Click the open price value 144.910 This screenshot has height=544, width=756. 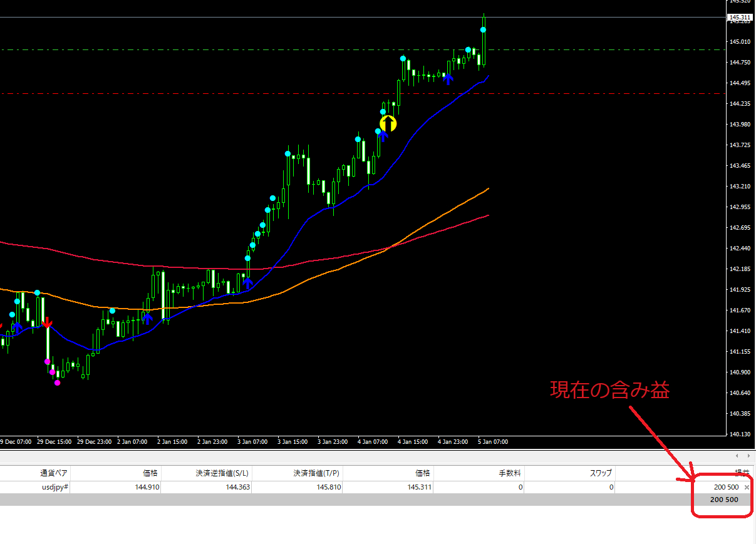(147, 487)
